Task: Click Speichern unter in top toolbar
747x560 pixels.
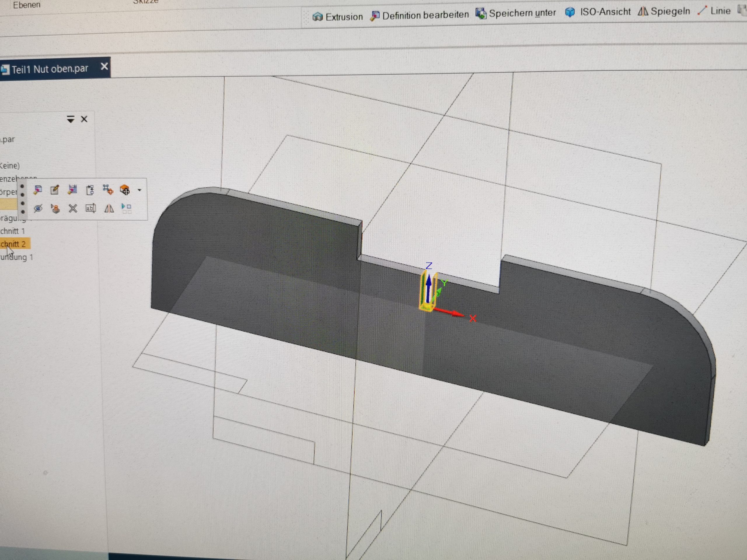Action: (516, 13)
